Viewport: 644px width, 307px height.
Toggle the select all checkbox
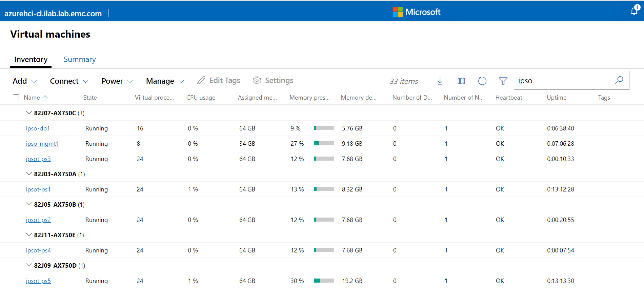[16, 97]
